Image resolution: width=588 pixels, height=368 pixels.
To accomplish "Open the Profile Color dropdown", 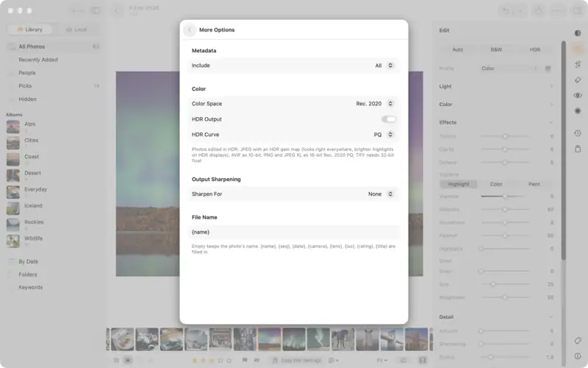I will click(x=509, y=68).
